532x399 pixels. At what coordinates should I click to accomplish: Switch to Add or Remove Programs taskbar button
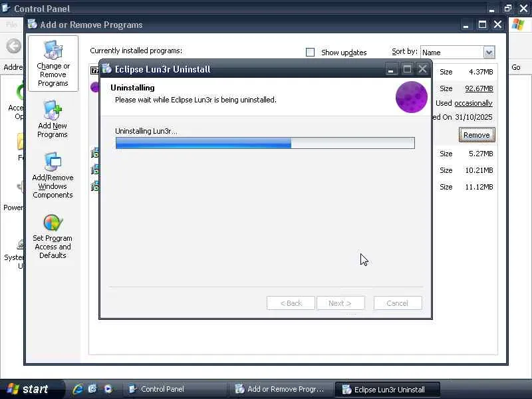pos(280,389)
